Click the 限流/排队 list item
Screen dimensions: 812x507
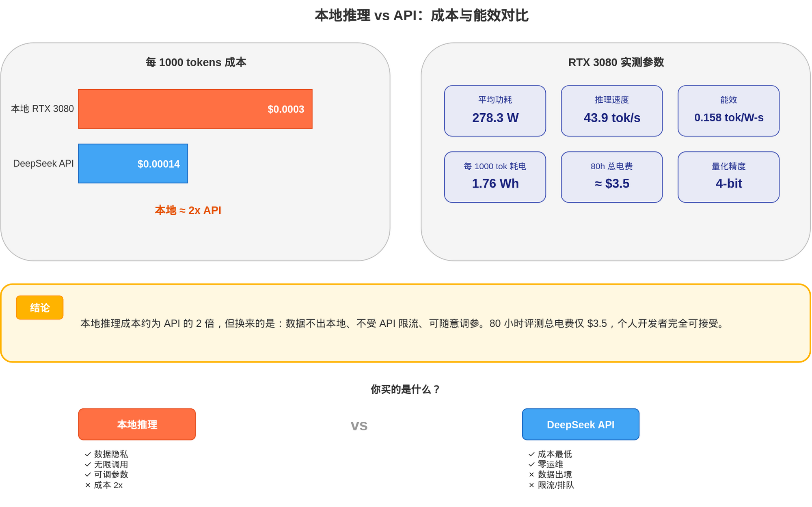point(551,485)
